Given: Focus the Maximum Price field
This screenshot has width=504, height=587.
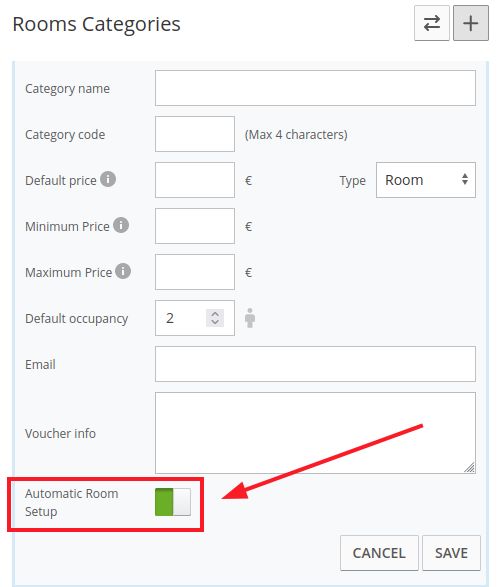Looking at the screenshot, I should pos(195,272).
